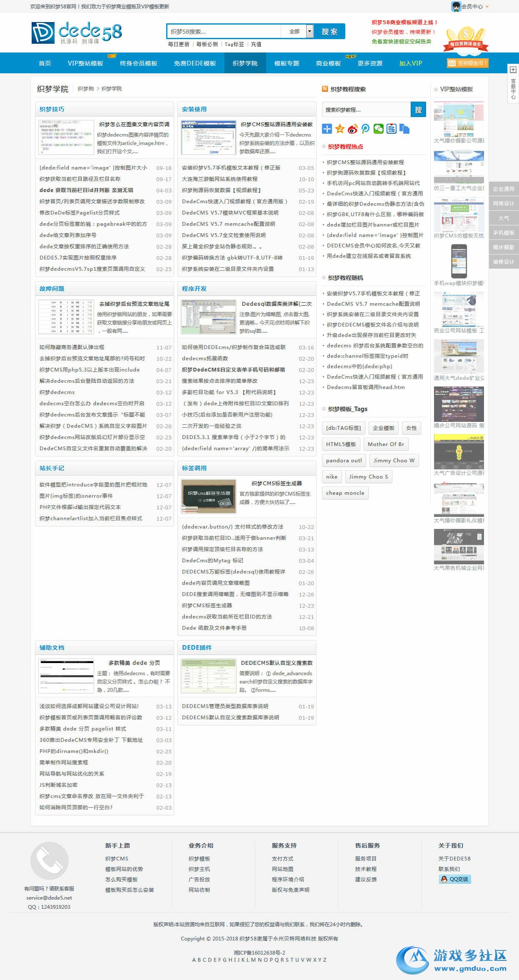Click the 织梦58搜索 search input
This screenshot has width=519, height=980.
coord(224,32)
